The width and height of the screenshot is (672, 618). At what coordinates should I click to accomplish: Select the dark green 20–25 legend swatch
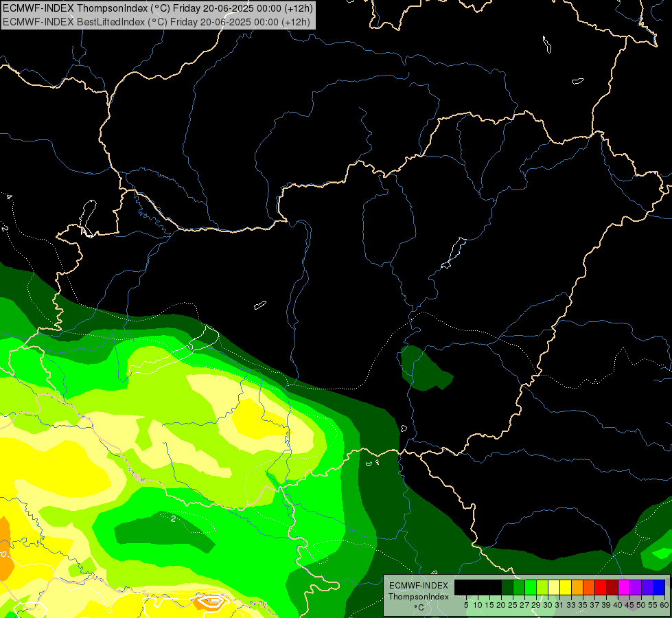507,587
